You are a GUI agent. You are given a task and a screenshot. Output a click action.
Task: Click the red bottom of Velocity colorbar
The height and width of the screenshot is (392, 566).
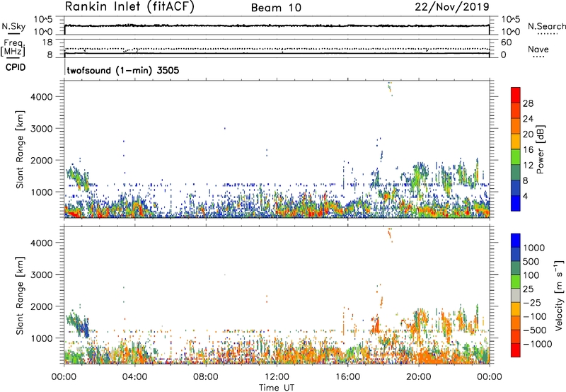pos(516,350)
